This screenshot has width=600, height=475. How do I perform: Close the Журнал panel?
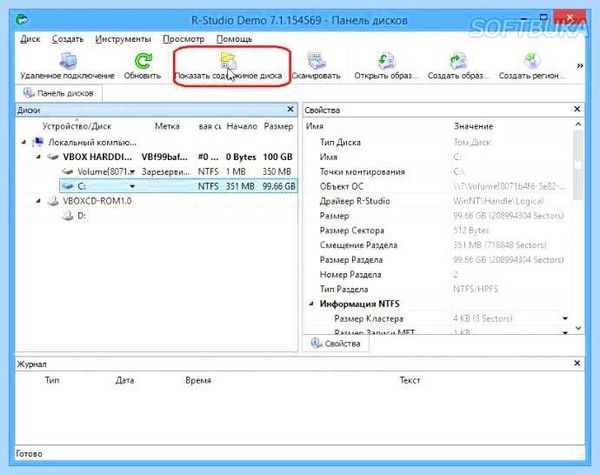[x=577, y=363]
